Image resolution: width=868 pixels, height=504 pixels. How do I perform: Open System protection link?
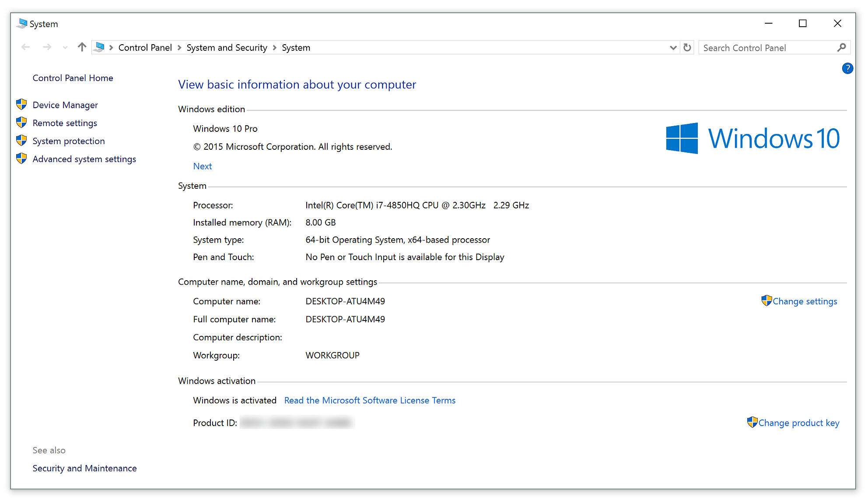click(69, 141)
